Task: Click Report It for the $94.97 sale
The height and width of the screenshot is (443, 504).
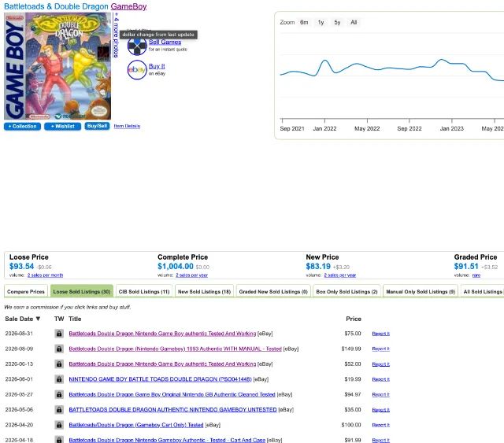Action: point(380,394)
